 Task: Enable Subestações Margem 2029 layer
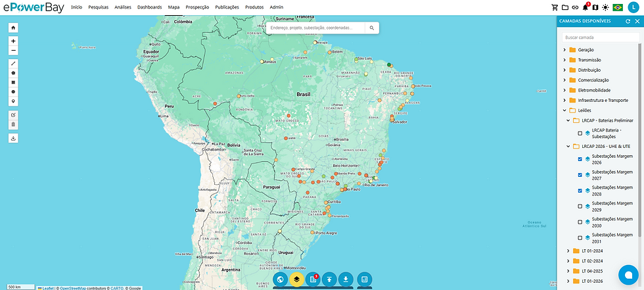(580, 206)
